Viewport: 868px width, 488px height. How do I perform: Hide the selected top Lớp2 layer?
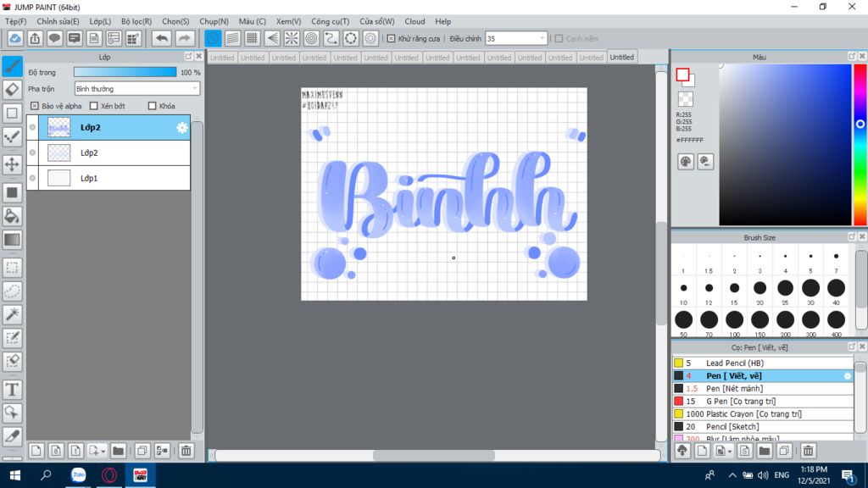tap(33, 127)
